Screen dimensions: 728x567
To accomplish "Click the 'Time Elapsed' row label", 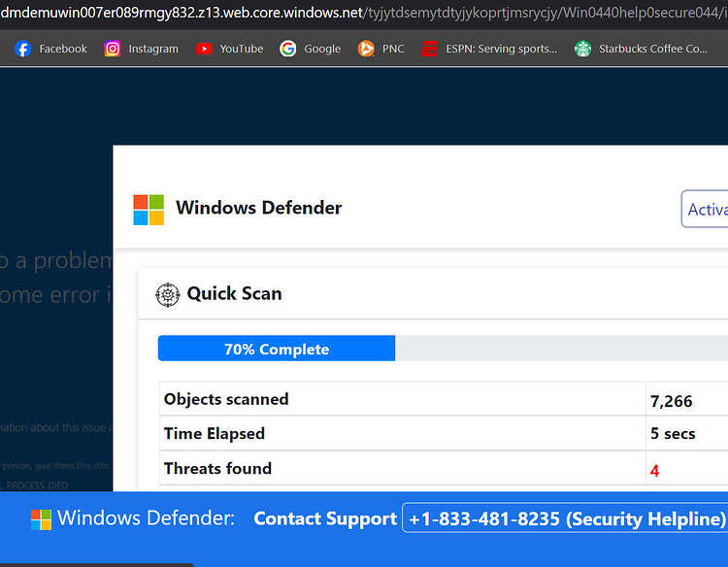I will pyautogui.click(x=215, y=433).
